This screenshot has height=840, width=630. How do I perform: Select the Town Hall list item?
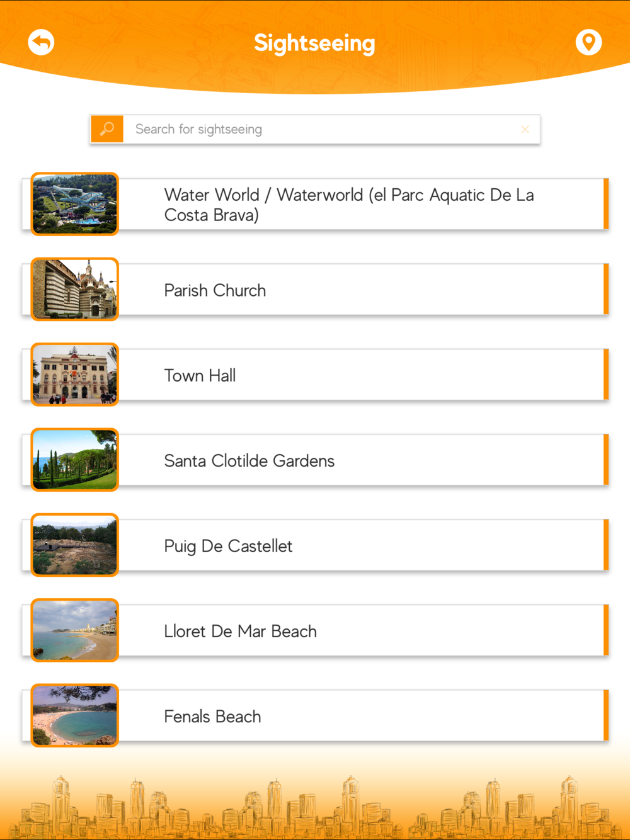click(x=315, y=375)
